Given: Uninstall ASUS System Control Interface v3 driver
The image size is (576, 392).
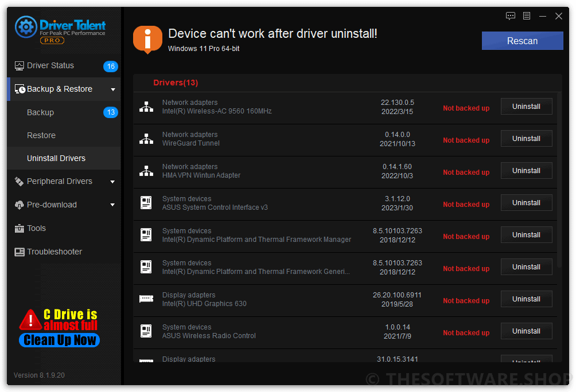Looking at the screenshot, I should click(x=527, y=203).
